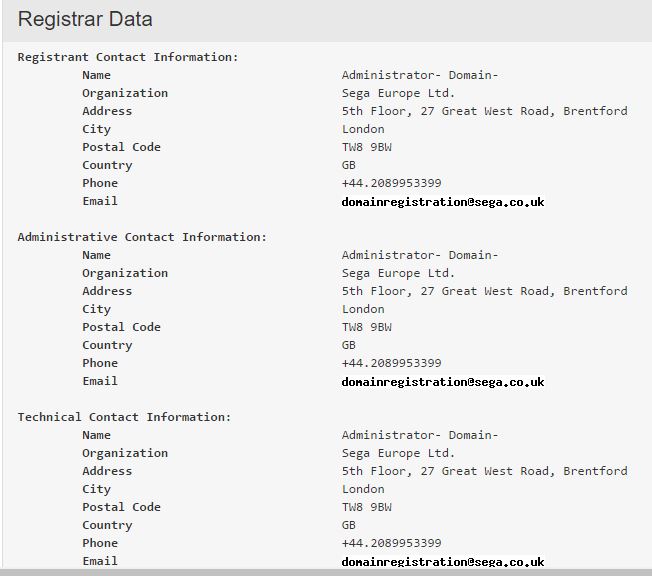Select the Administrative Contact Information heading
The image size is (652, 576).
[x=142, y=237]
